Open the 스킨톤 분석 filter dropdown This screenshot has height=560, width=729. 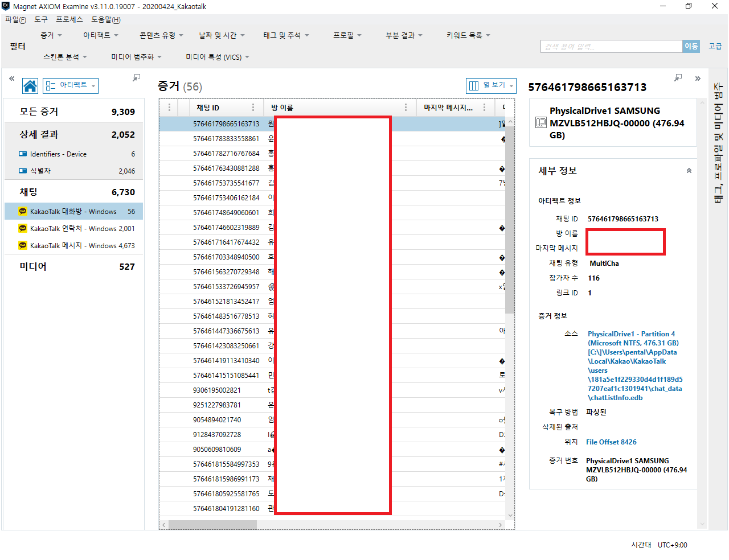[65, 57]
